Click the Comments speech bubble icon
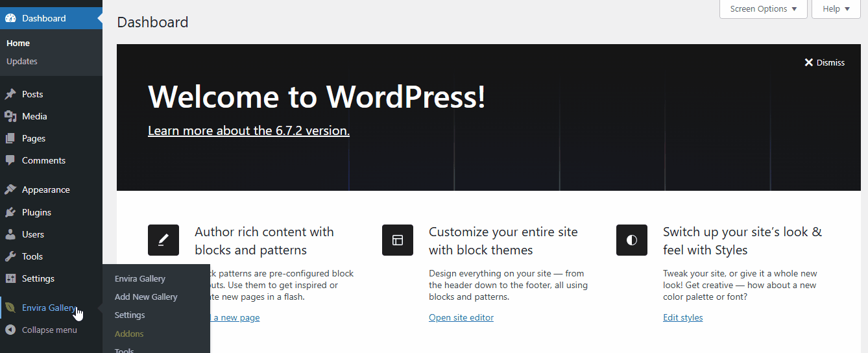Viewport: 868px width, 353px height. 10,160
